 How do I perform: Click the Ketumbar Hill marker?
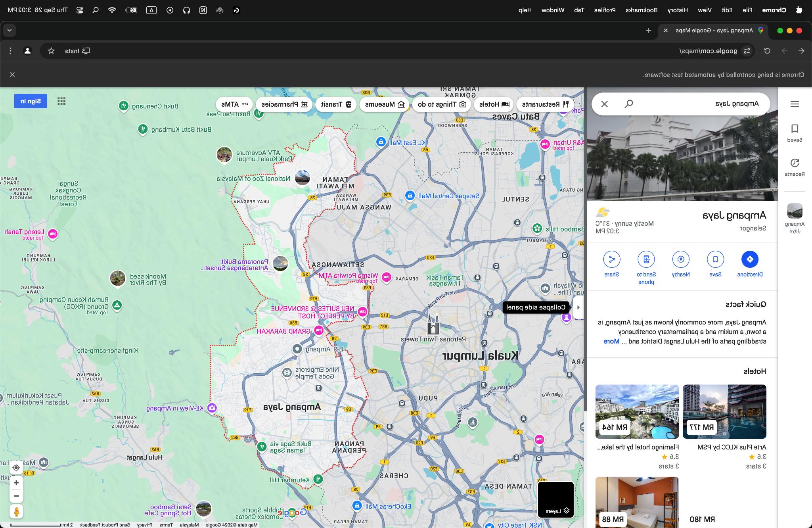pos(318,479)
